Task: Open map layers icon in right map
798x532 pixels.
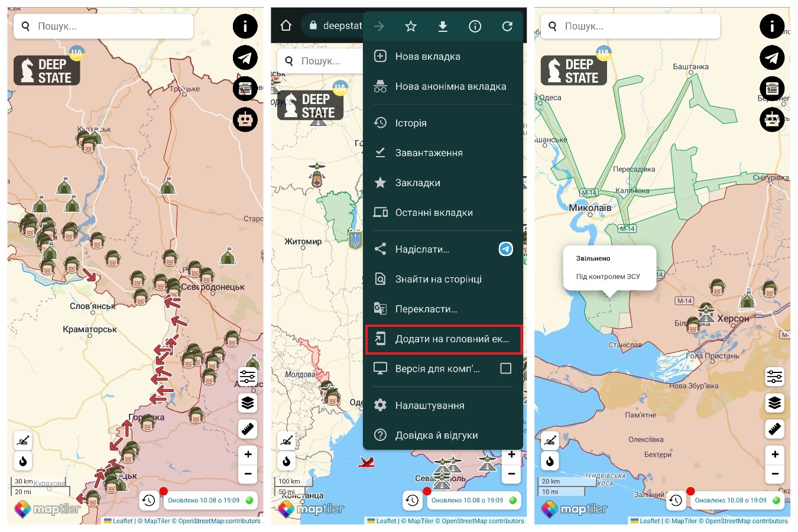Action: click(774, 403)
